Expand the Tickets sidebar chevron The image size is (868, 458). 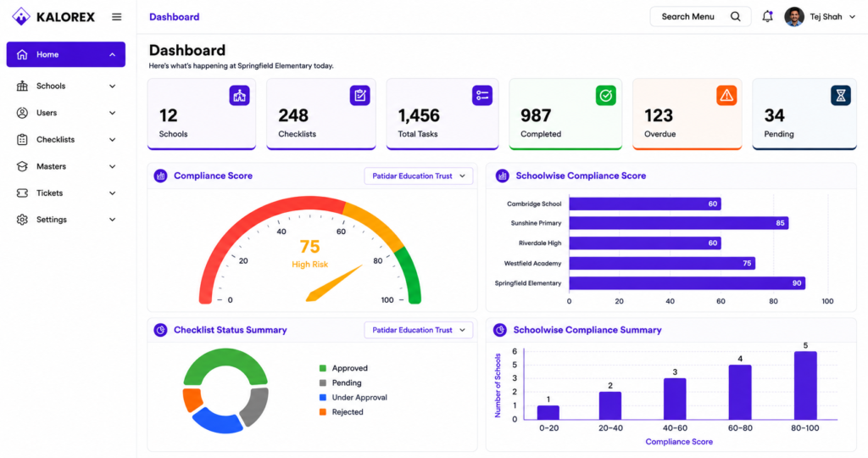[113, 193]
